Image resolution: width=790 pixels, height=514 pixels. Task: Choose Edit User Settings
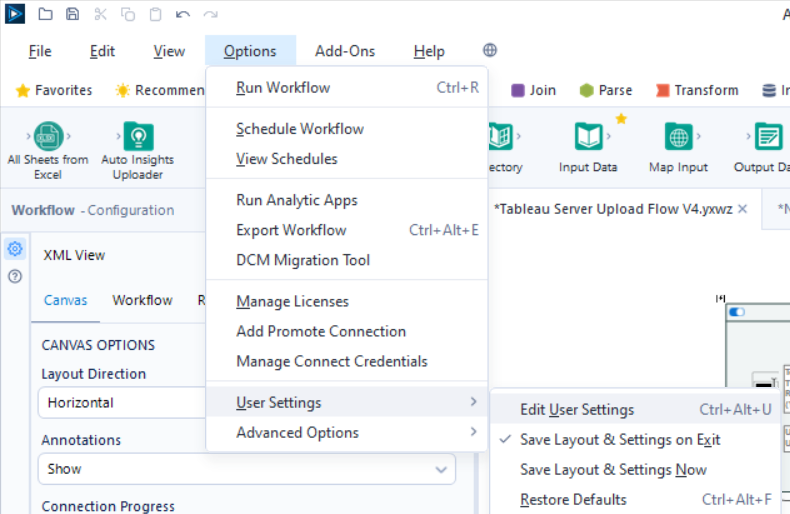(x=634, y=410)
